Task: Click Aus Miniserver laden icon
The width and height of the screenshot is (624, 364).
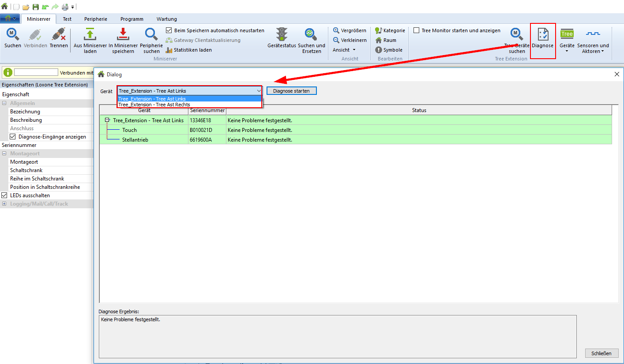Action: (90, 35)
